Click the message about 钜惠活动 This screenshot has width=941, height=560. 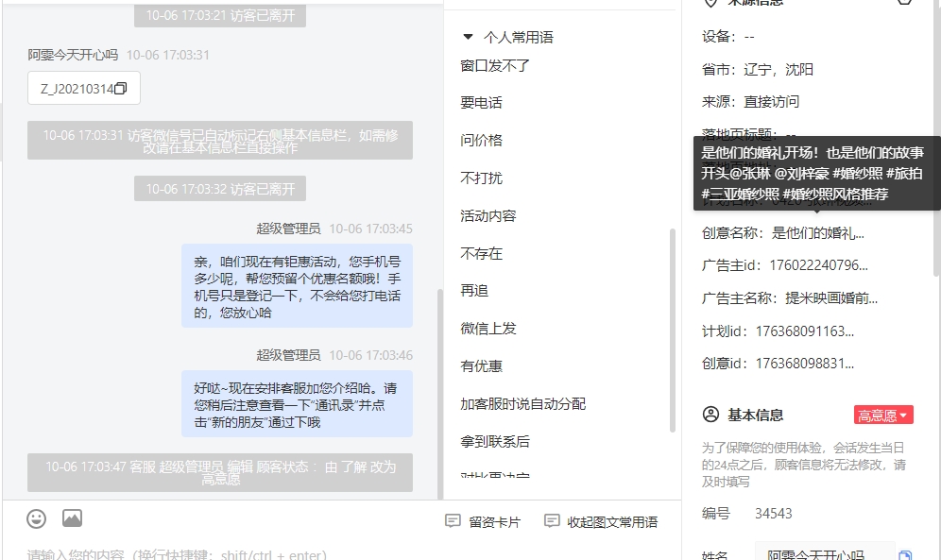click(297, 286)
